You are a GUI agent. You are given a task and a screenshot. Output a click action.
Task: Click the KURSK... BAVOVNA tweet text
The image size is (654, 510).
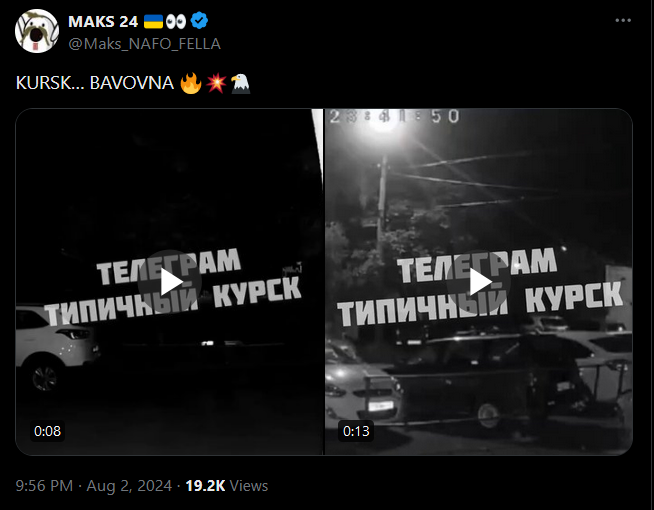(x=95, y=83)
